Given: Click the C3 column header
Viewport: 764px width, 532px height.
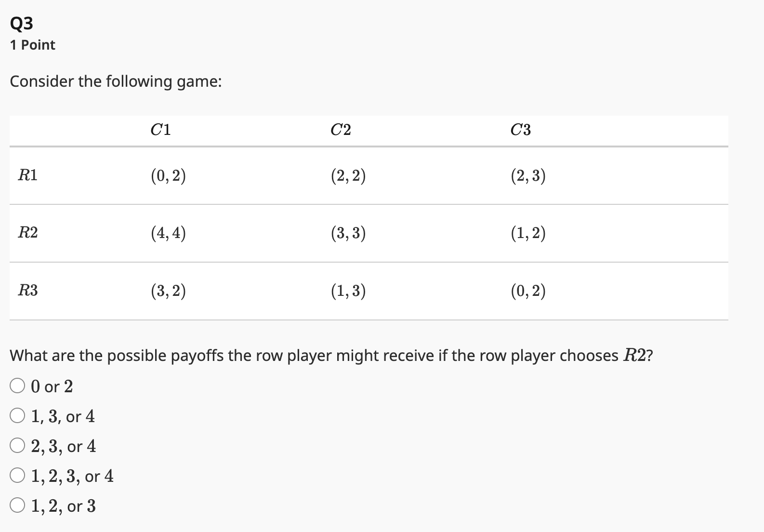Looking at the screenshot, I should [x=520, y=129].
